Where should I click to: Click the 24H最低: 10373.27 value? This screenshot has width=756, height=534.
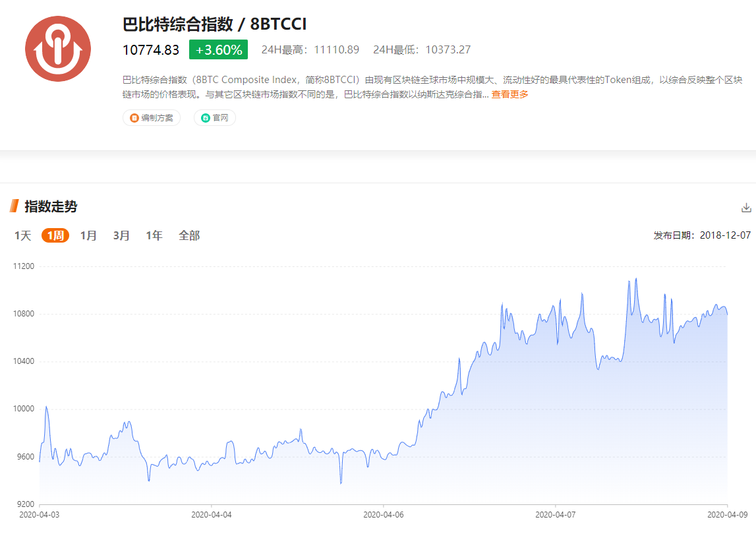click(422, 49)
